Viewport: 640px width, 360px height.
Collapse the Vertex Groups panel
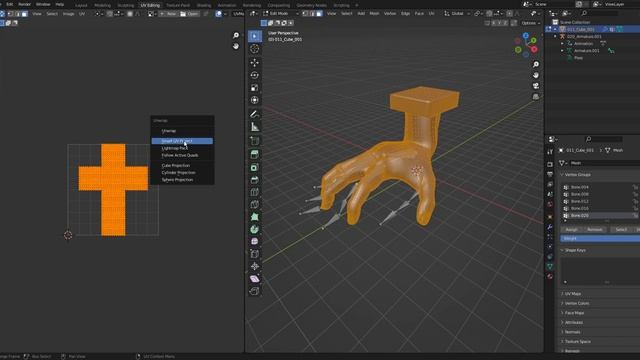(562, 175)
